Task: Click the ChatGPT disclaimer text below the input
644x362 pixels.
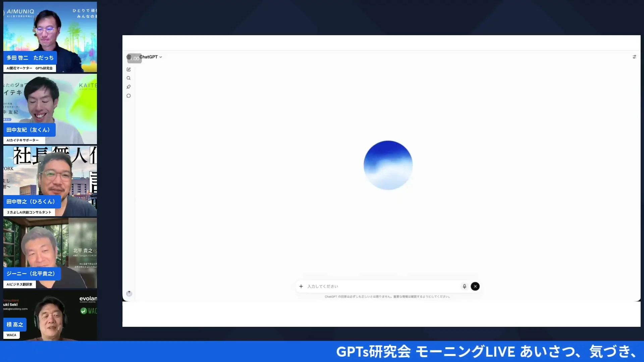Action: [387, 297]
